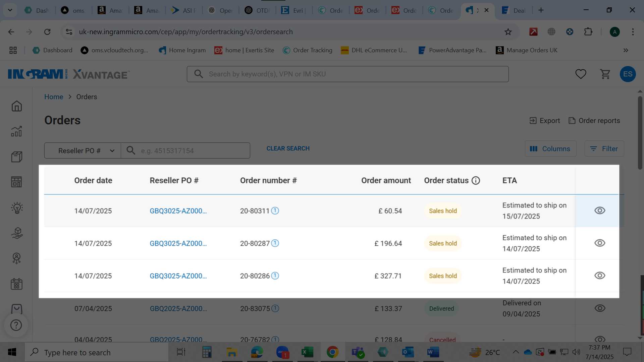Image resolution: width=644 pixels, height=362 pixels.
Task: Open Microsoft Teams from the taskbar
Action: (358, 352)
